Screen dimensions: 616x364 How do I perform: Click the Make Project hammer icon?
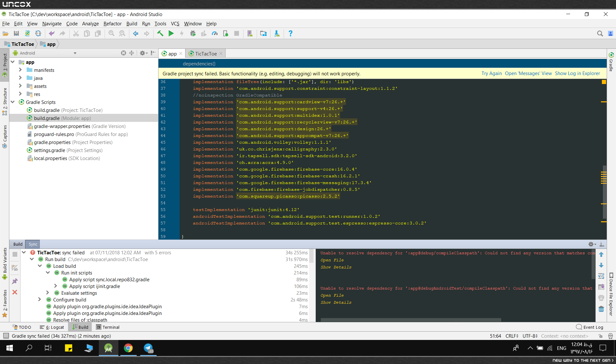tap(160, 34)
